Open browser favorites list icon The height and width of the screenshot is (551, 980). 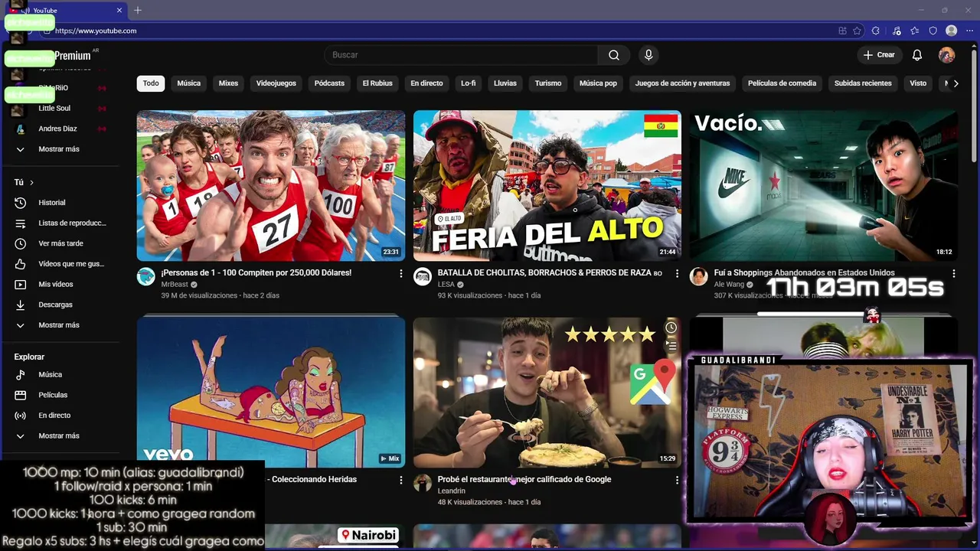(x=915, y=31)
